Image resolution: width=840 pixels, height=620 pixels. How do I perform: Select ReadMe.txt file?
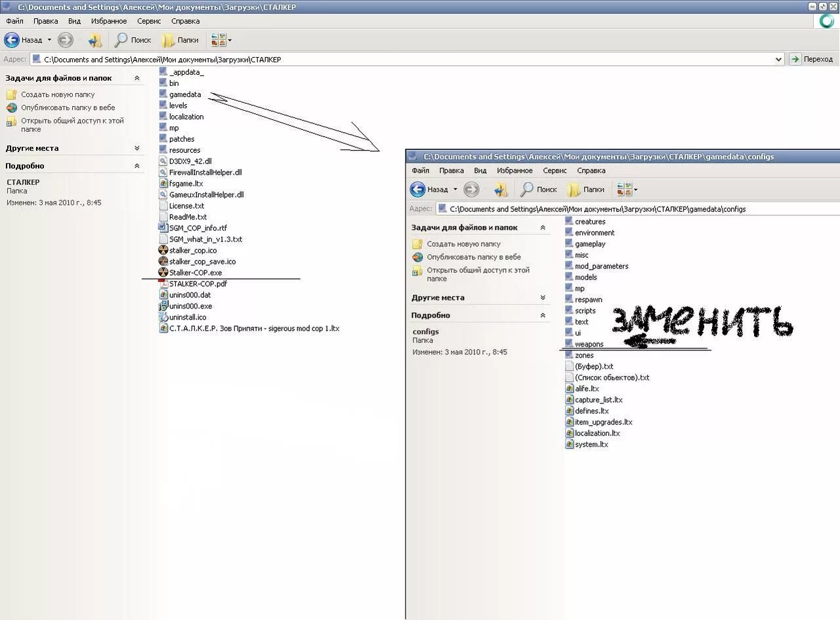[183, 217]
